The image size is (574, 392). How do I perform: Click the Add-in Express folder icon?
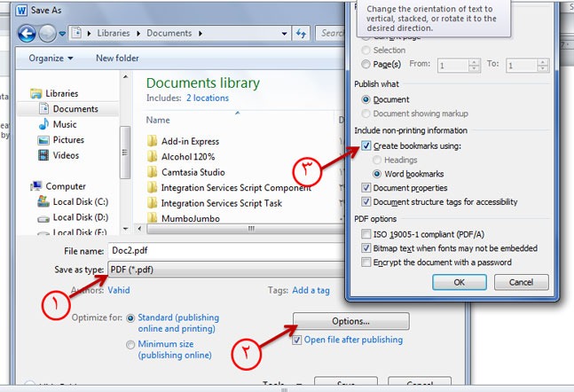(x=152, y=141)
